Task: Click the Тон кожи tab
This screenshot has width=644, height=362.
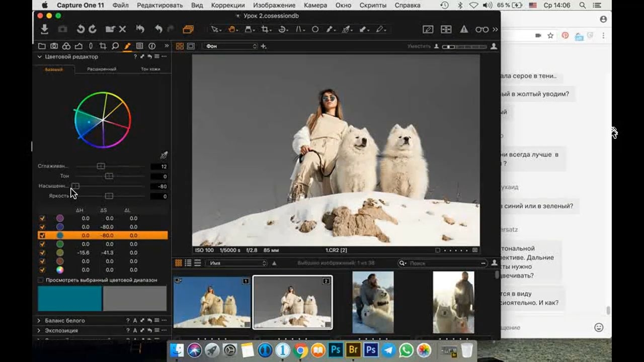Action: click(x=150, y=69)
